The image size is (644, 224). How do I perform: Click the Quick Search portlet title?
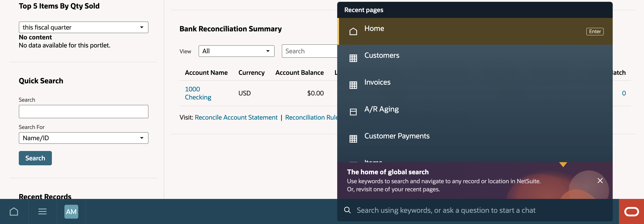click(41, 81)
